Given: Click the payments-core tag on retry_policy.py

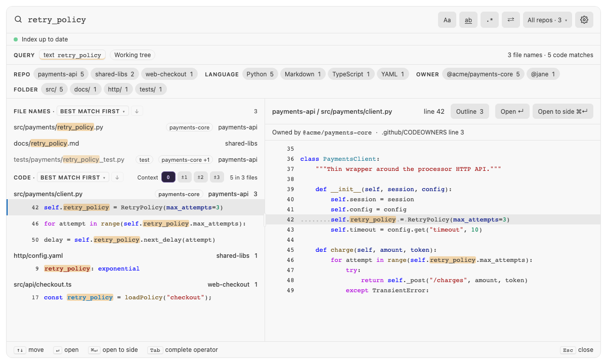Looking at the screenshot, I should 190,127.
